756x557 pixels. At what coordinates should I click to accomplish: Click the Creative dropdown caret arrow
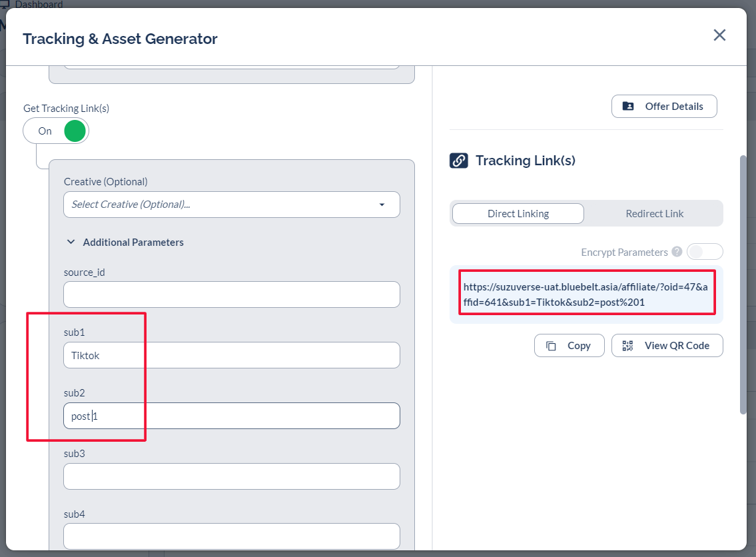[382, 205]
